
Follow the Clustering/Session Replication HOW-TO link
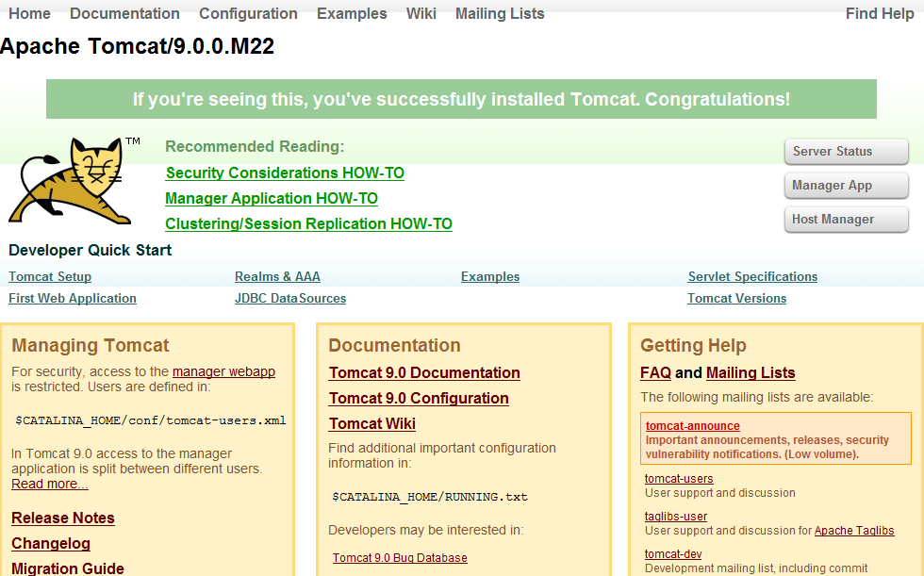(308, 224)
